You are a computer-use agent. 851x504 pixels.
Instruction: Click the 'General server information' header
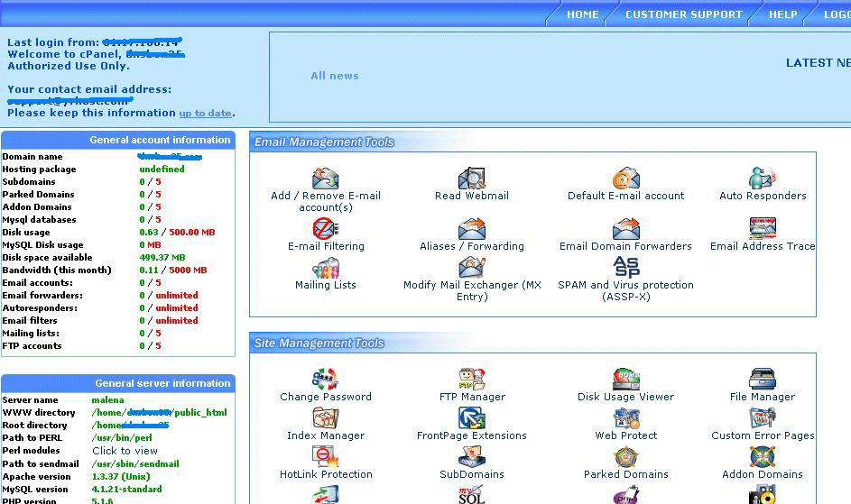pyautogui.click(x=162, y=383)
